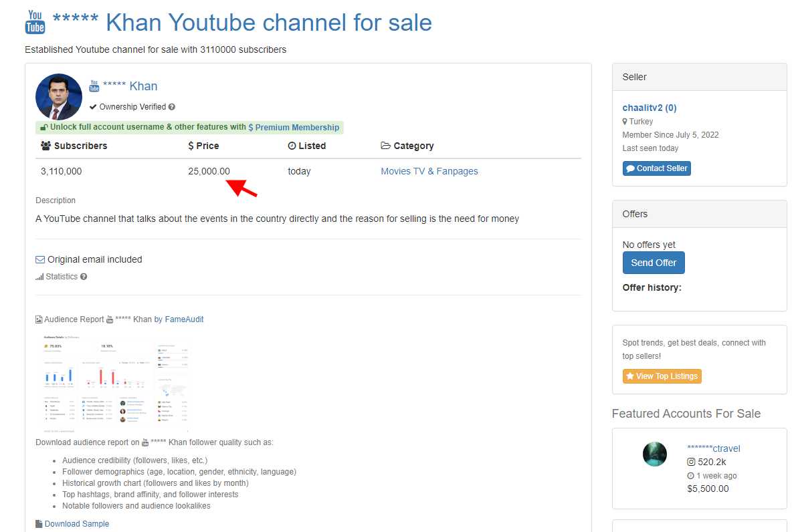The image size is (794, 532).
Task: Select the listing Description paragraph text
Action: [278, 219]
